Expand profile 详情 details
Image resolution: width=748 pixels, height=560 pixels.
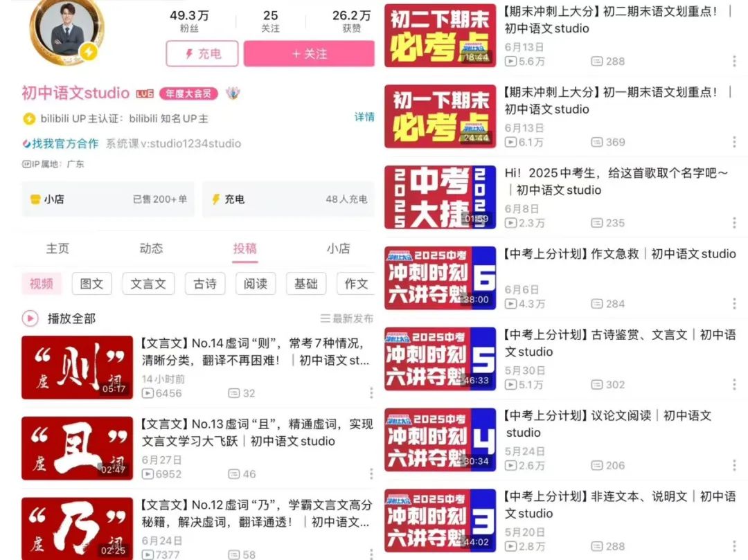364,117
